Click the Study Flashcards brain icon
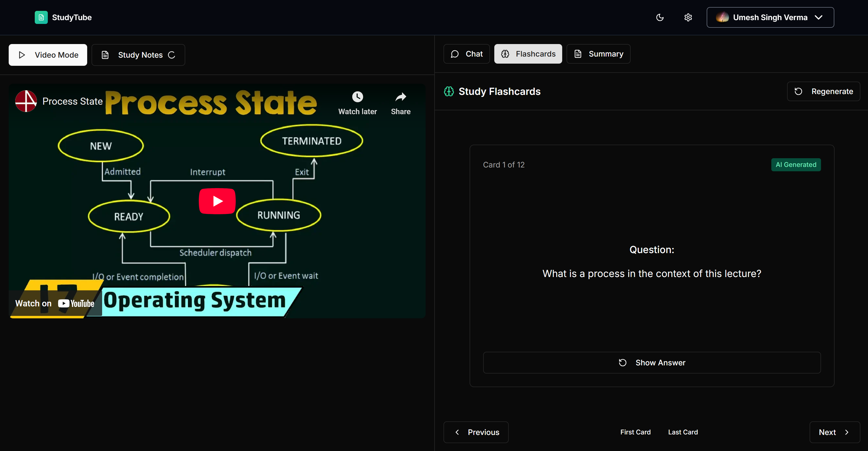The image size is (868, 451). pos(449,91)
